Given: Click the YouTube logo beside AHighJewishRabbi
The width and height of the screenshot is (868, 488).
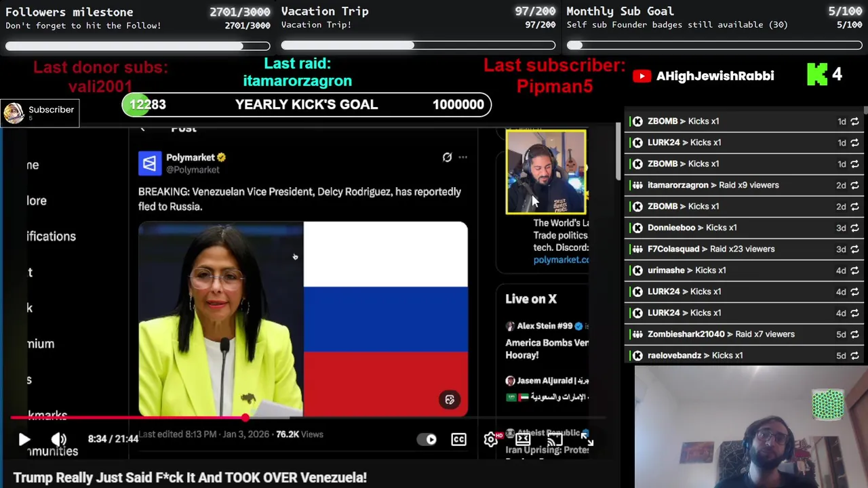Looking at the screenshot, I should click(642, 76).
